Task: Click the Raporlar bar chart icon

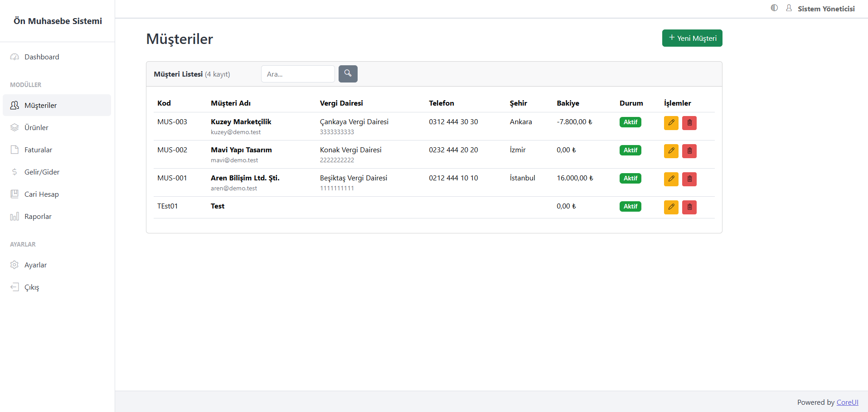Action: 15,216
